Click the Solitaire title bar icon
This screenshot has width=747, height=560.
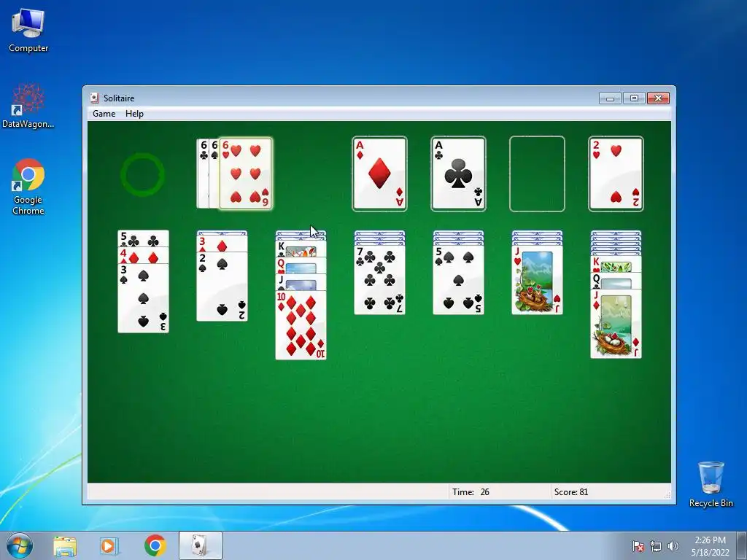94,98
